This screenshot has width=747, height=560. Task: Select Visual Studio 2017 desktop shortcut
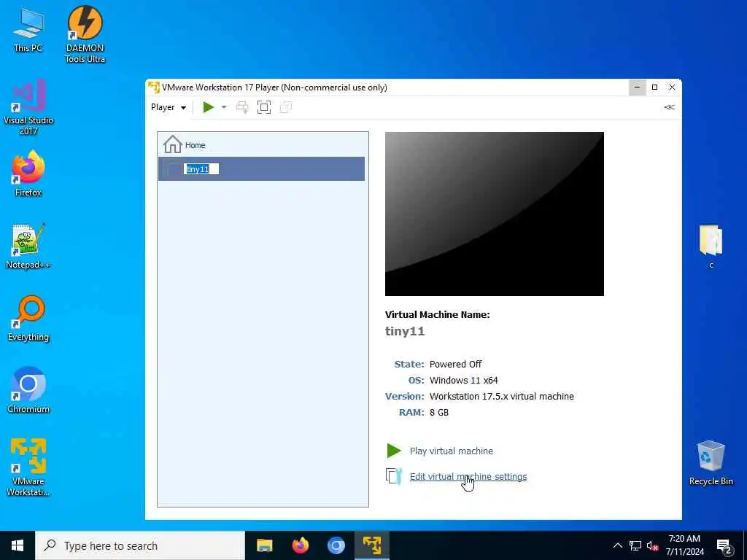28,106
